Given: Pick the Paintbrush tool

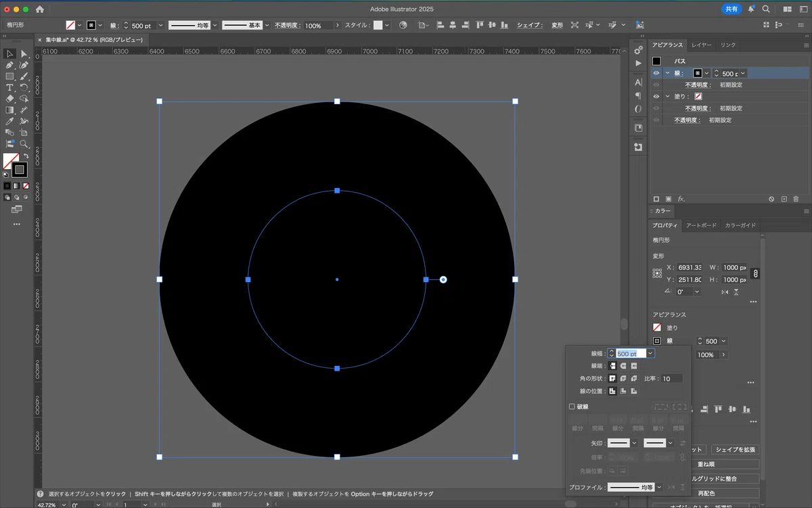Looking at the screenshot, I should click(x=24, y=76).
